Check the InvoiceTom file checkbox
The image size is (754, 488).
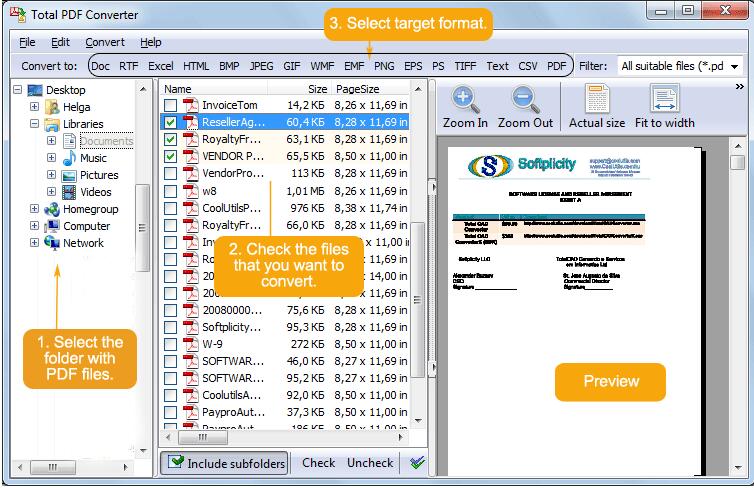pos(170,105)
